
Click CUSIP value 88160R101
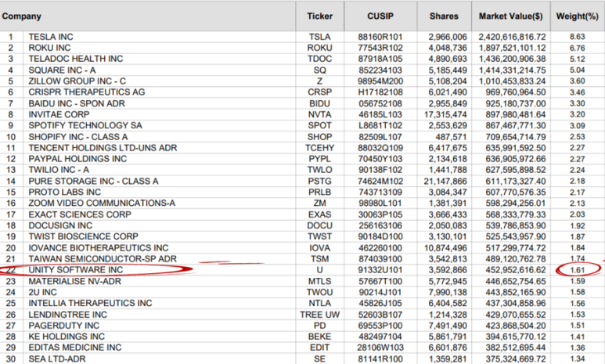pyautogui.click(x=380, y=37)
